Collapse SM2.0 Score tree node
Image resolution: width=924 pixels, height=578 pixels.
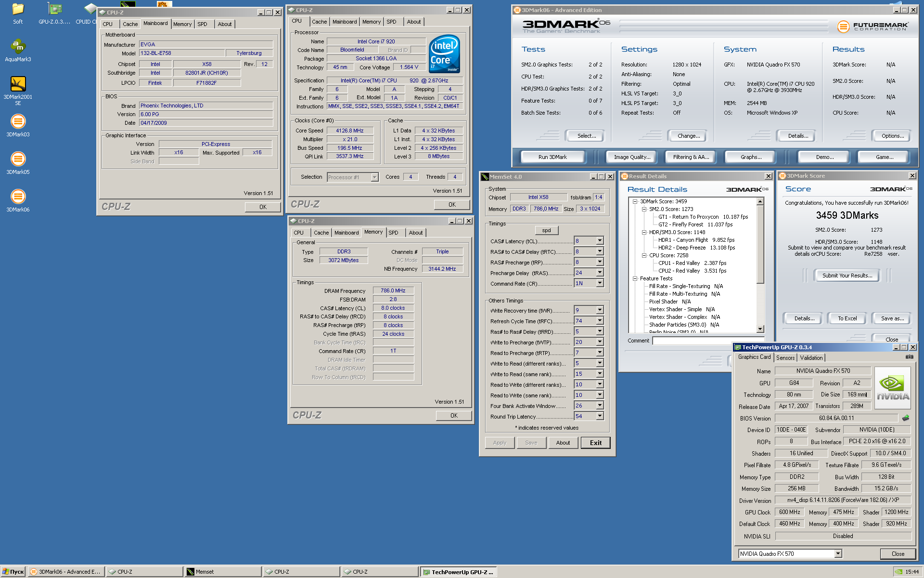(x=644, y=209)
